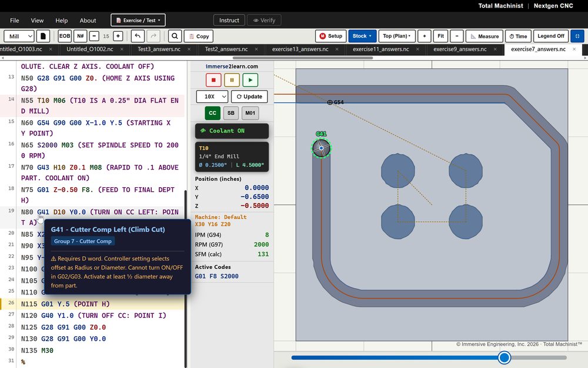Click the Verify button

click(264, 20)
